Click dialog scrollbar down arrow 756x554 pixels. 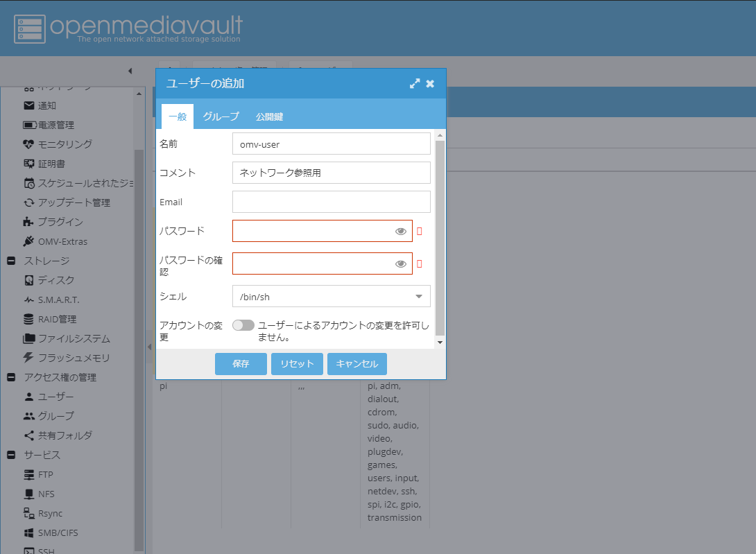pos(440,343)
